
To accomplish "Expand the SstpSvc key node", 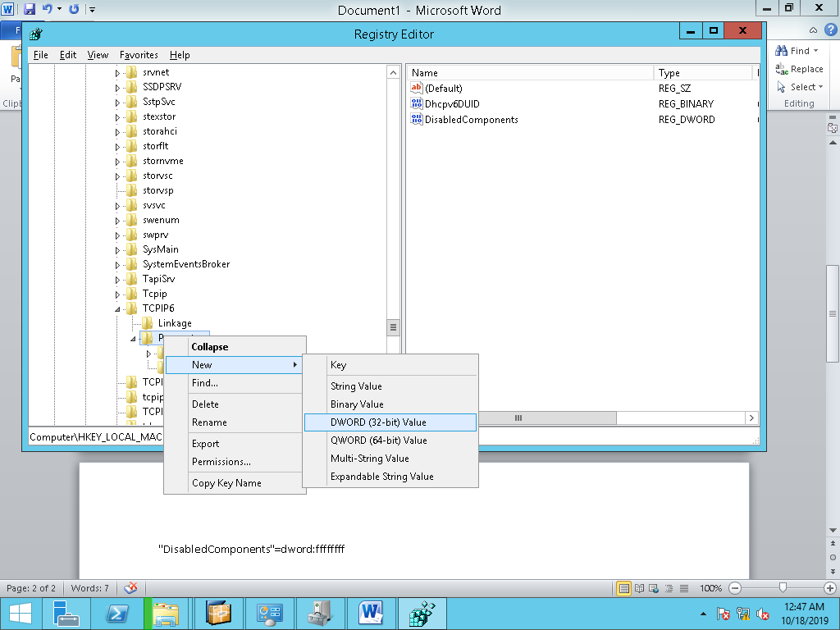I will [117, 103].
